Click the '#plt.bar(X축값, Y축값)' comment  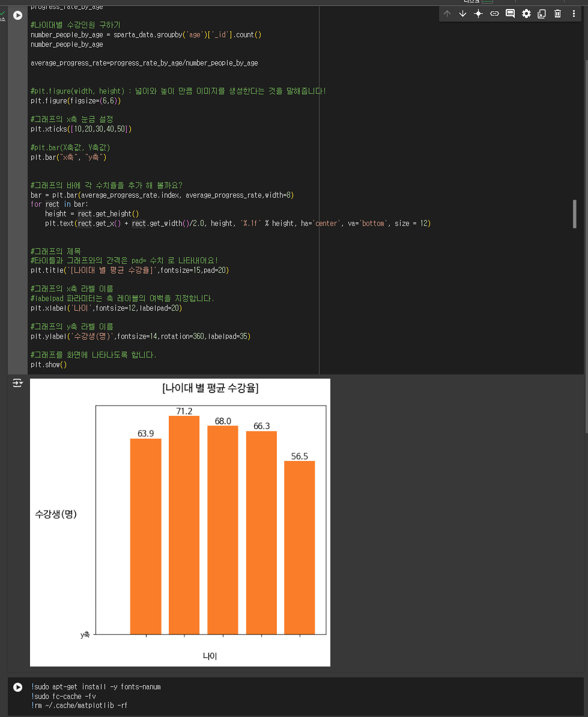(x=70, y=148)
